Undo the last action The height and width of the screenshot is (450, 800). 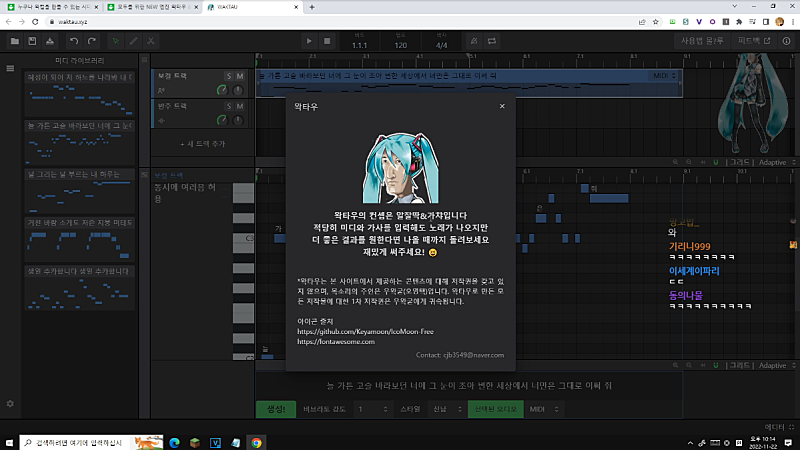click(74, 41)
